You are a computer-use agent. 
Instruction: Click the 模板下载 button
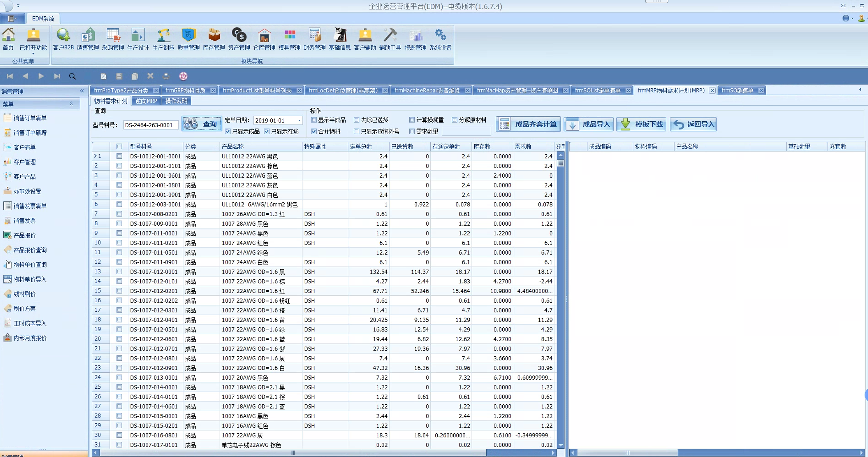click(x=642, y=124)
